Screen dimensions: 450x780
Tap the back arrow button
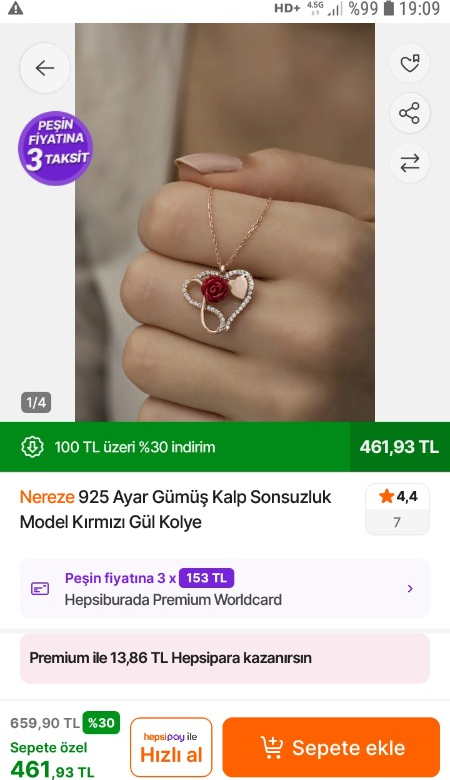[45, 68]
